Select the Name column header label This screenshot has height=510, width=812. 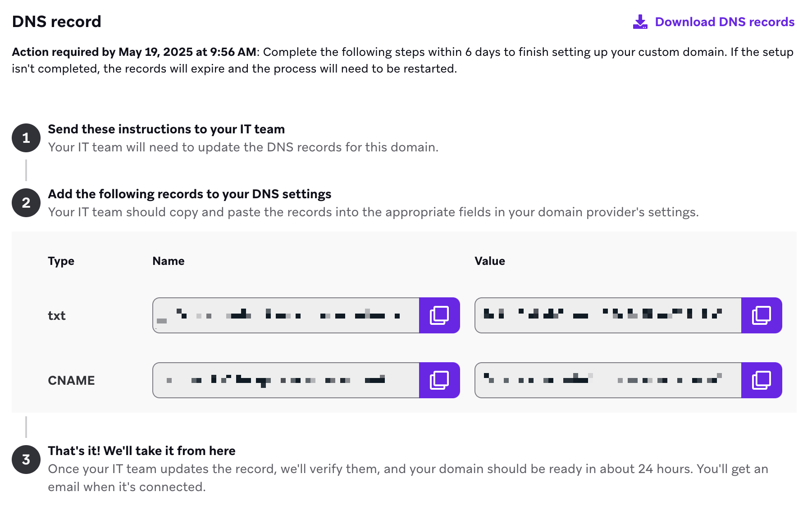[x=168, y=260]
